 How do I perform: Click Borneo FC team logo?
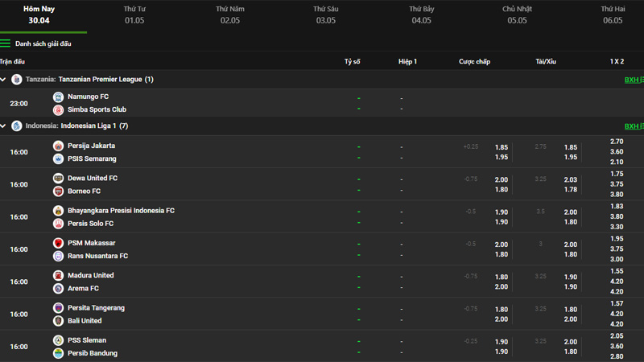click(x=58, y=191)
